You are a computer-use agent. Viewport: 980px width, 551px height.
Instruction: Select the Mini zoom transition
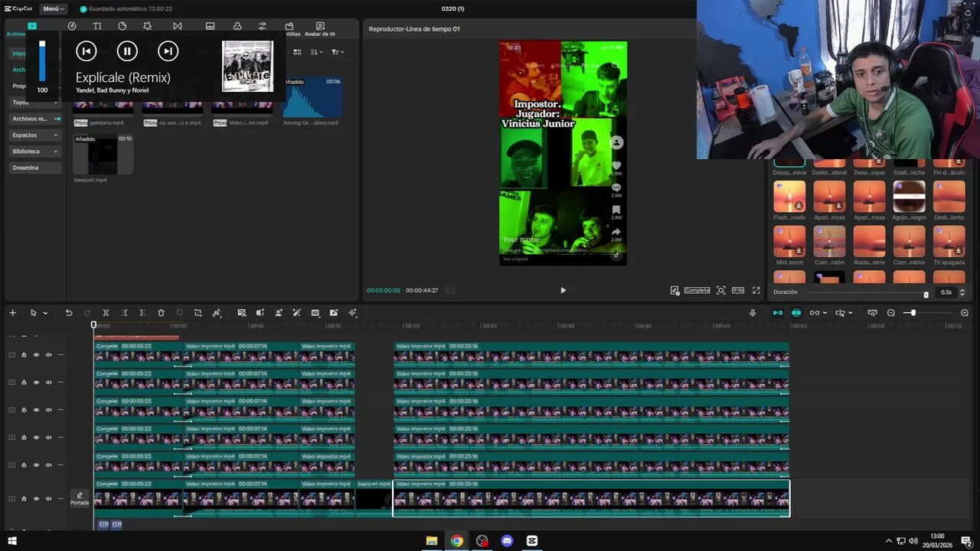(x=789, y=241)
